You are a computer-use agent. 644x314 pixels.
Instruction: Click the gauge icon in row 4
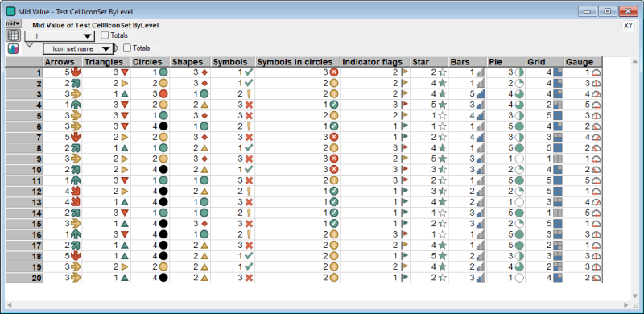[596, 105]
